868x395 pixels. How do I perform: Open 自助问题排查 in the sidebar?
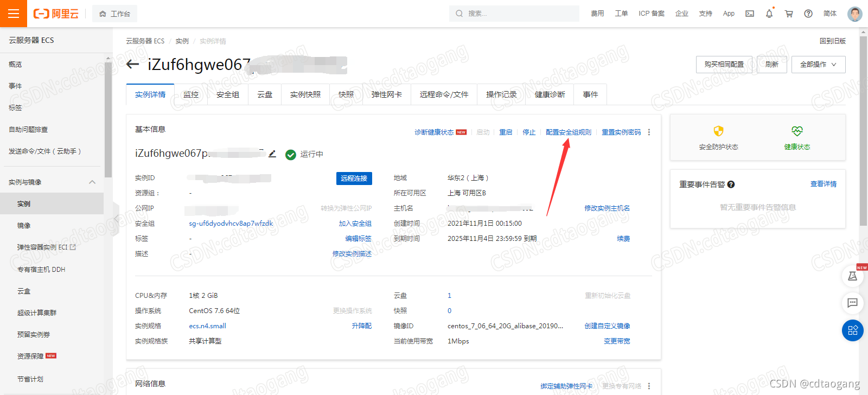28,130
